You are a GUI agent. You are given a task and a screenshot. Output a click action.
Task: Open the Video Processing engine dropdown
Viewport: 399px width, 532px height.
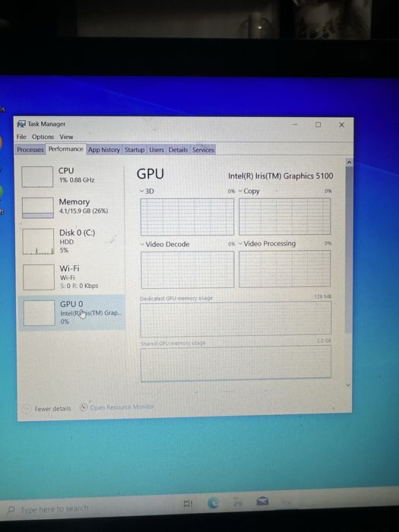pyautogui.click(x=267, y=243)
